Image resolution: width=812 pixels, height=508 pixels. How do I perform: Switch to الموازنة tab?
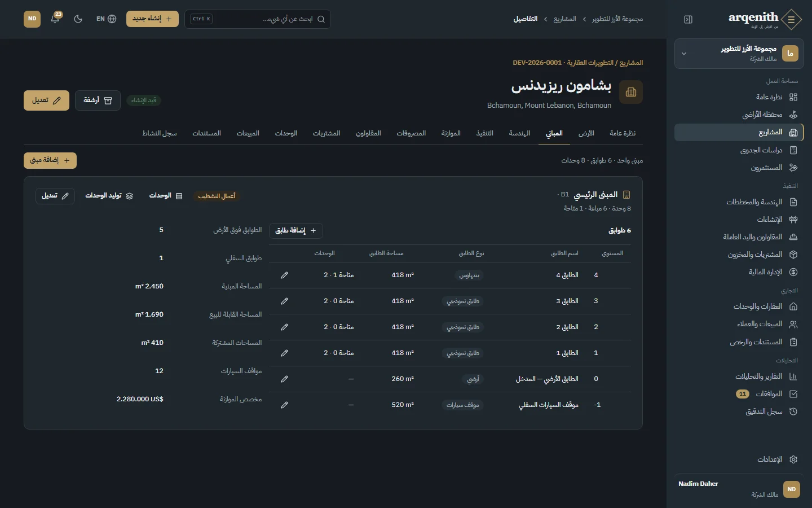click(x=451, y=133)
